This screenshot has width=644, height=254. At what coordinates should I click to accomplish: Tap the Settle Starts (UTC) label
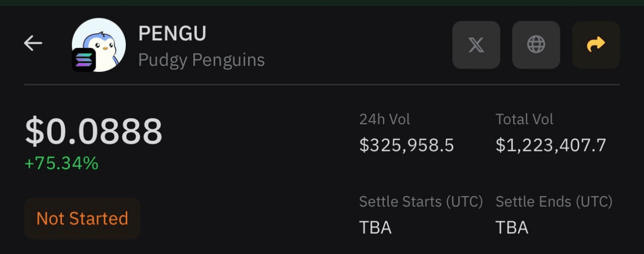pos(421,202)
